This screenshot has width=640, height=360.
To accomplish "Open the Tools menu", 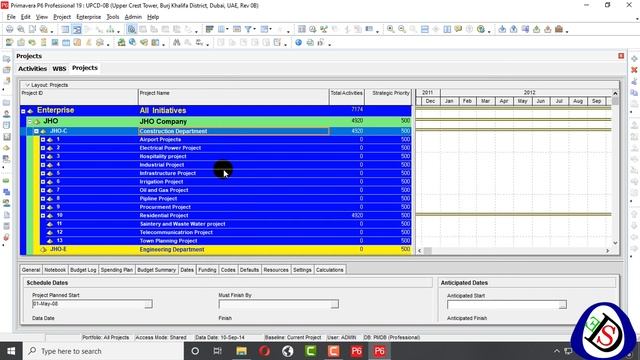I will [x=113, y=17].
